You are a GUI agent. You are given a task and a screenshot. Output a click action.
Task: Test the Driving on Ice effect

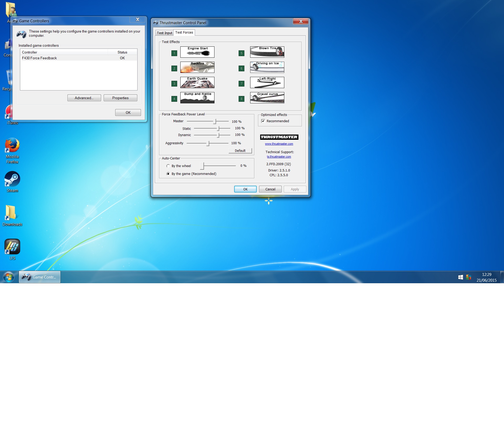pyautogui.click(x=267, y=67)
